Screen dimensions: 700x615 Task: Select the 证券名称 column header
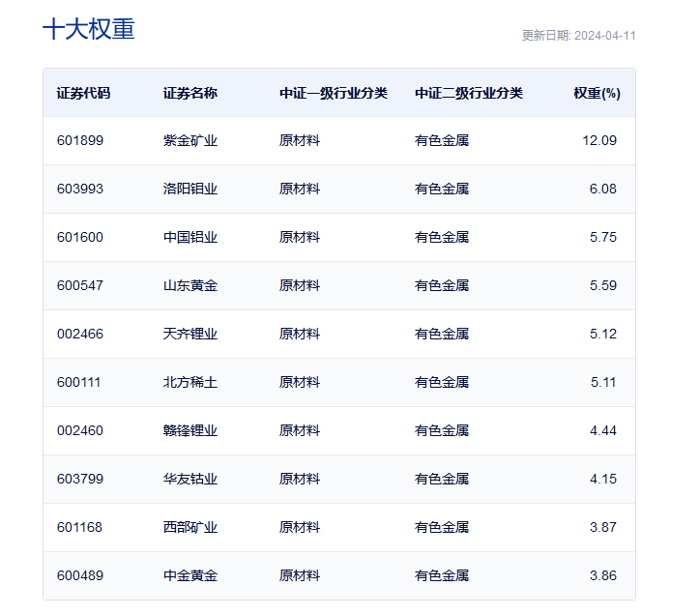point(190,93)
